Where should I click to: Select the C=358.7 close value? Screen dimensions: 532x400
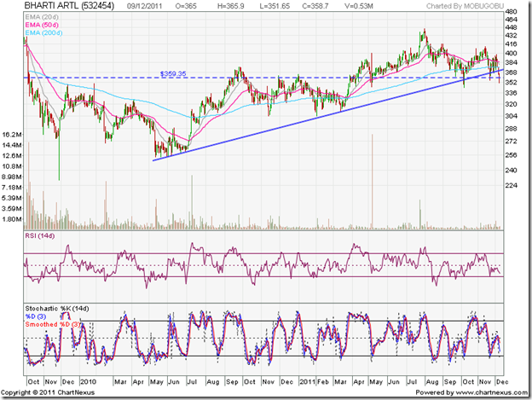[x=315, y=6]
